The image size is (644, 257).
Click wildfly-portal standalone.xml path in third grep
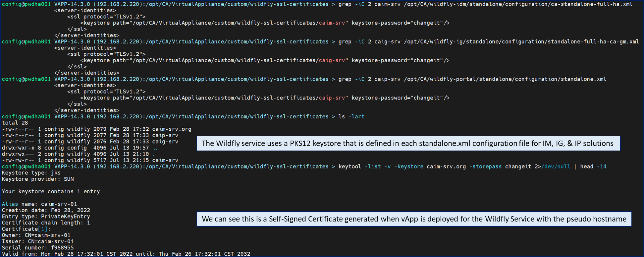[x=505, y=79]
